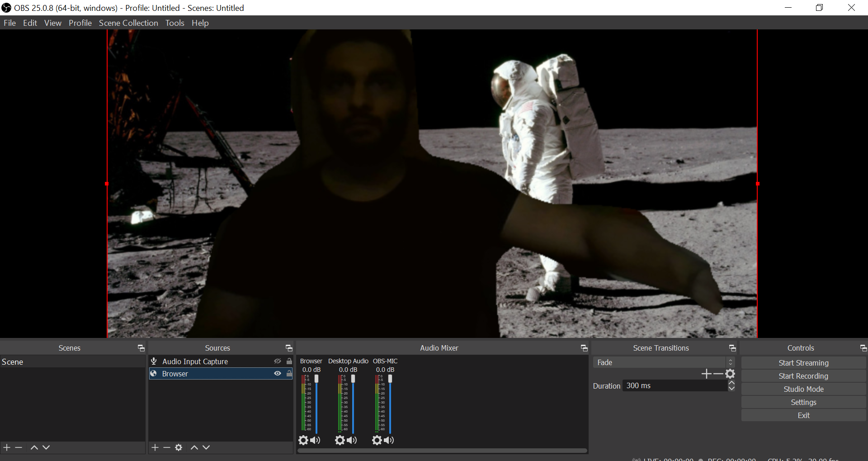This screenshot has height=461, width=868.
Task: Hide the Browser source with the eye icon
Action: click(x=278, y=374)
